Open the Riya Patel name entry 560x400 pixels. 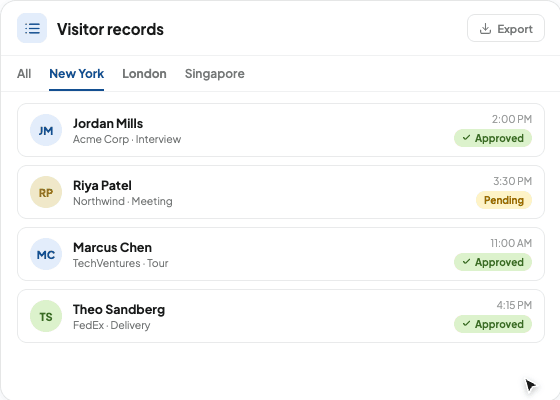point(102,185)
